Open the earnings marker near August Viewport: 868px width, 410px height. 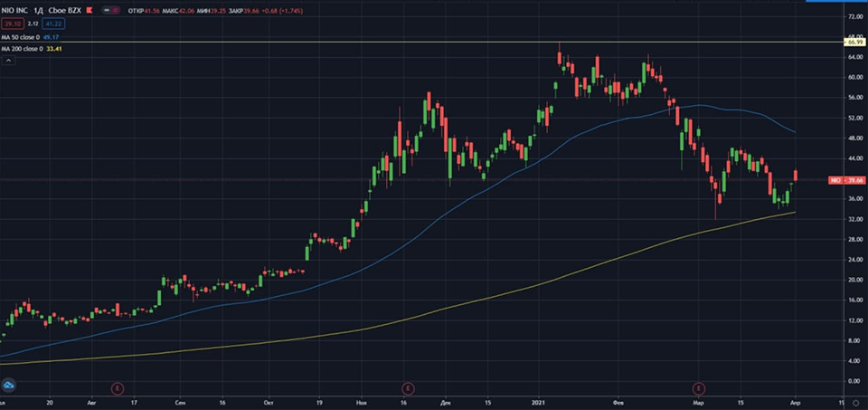click(x=117, y=387)
